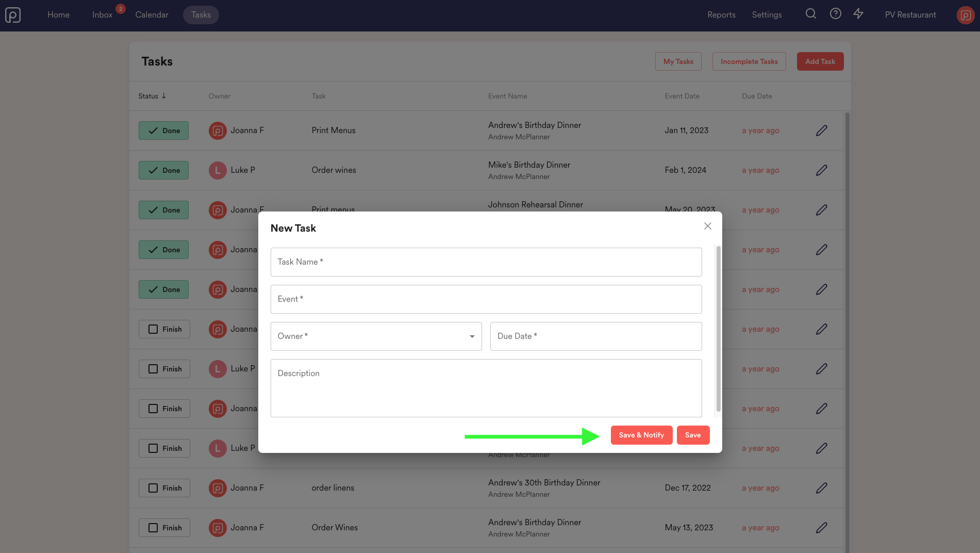
Task: Click Joanna F avatar in Print Menus row
Action: pyautogui.click(x=218, y=131)
